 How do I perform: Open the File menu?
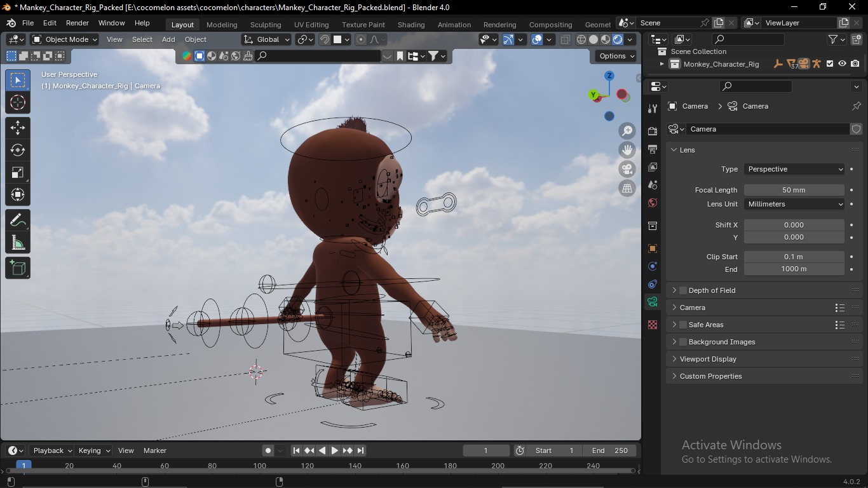click(28, 23)
